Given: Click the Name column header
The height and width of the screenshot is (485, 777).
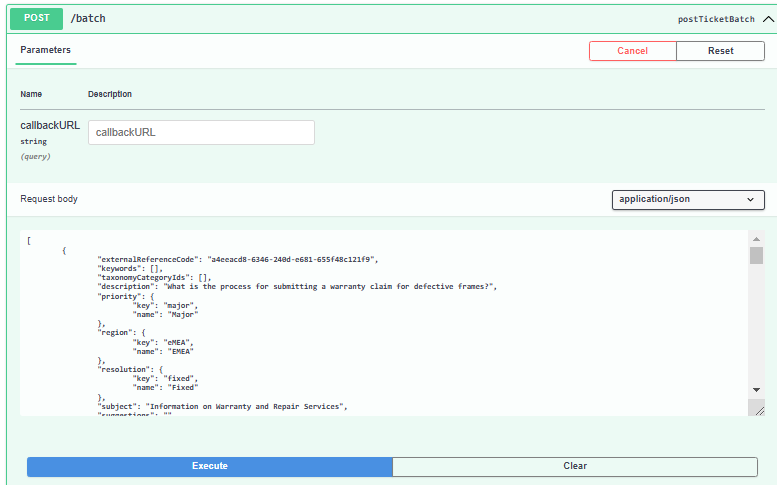Looking at the screenshot, I should point(31,94).
